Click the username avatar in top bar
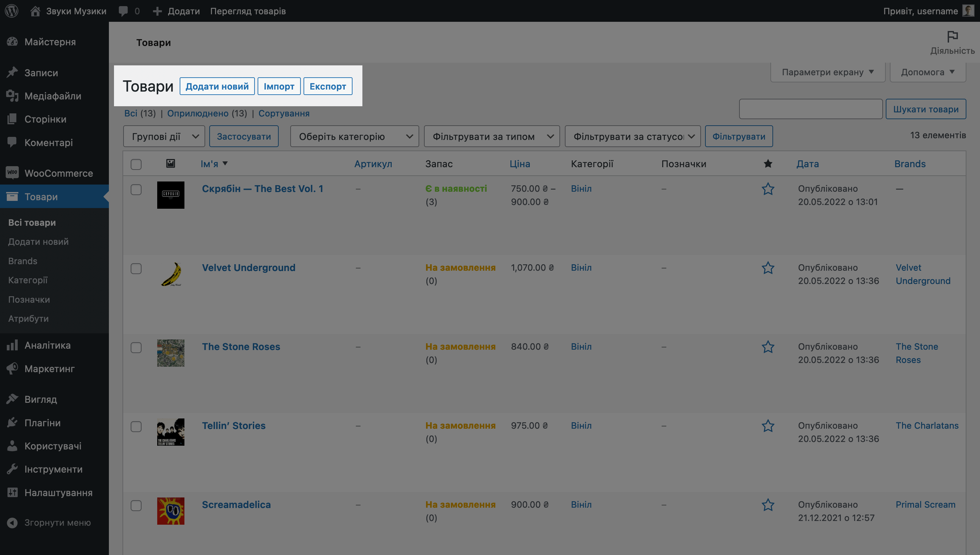 click(968, 11)
